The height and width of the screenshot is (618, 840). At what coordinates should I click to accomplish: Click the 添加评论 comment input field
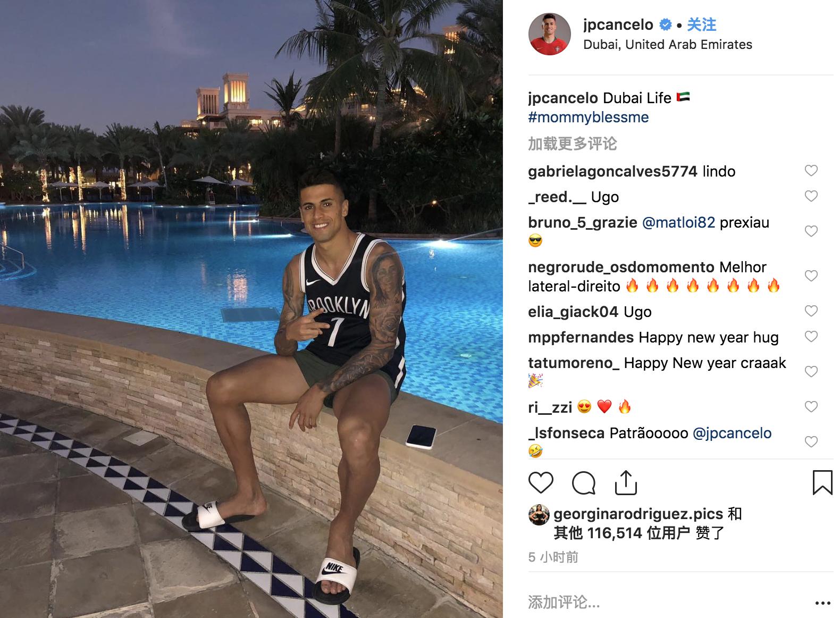point(665,603)
